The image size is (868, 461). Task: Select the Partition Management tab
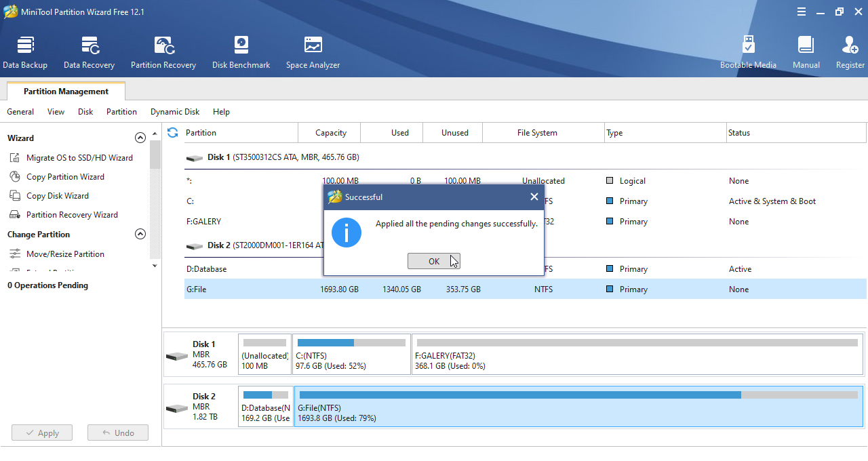[x=66, y=92]
